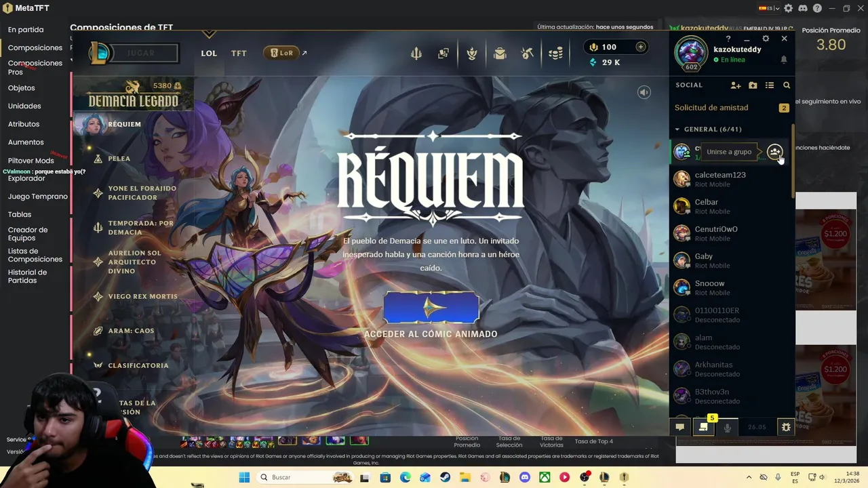Open the Store coins icon
The image size is (868, 488).
(x=555, y=54)
